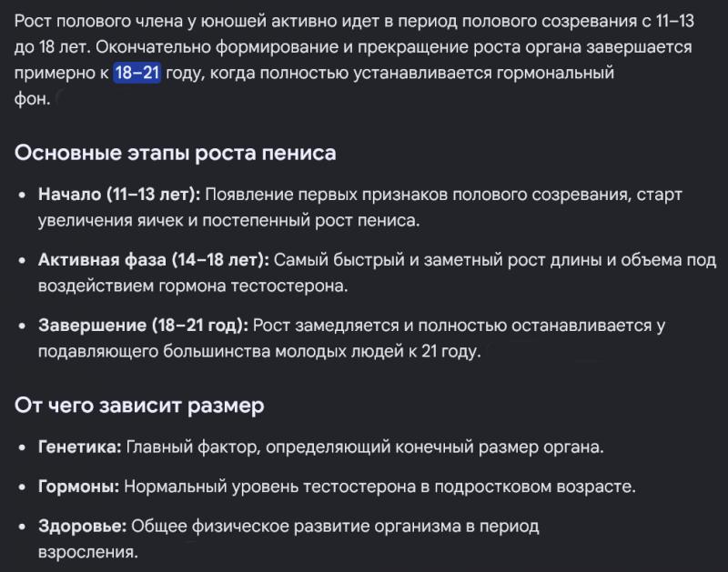Click the bullet before "Здоровье" item

point(22,527)
